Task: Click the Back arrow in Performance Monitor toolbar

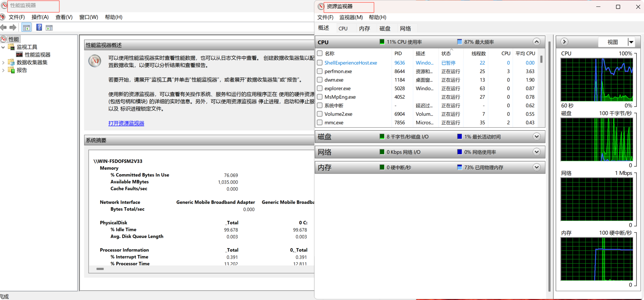Action: [3, 27]
